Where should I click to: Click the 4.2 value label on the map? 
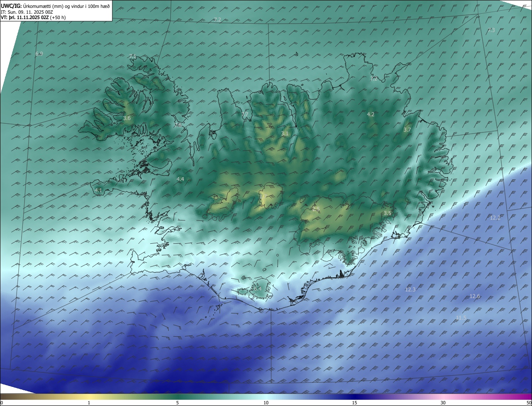pyautogui.click(x=371, y=114)
